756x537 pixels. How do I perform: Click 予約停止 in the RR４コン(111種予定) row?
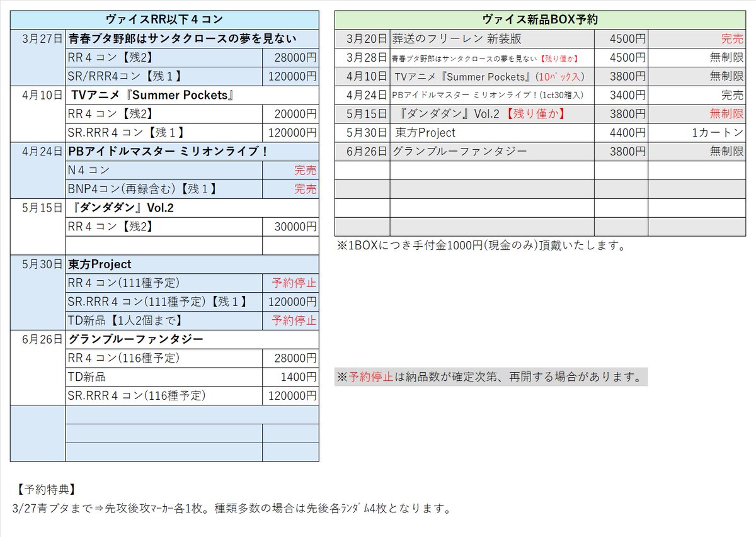pyautogui.click(x=290, y=283)
